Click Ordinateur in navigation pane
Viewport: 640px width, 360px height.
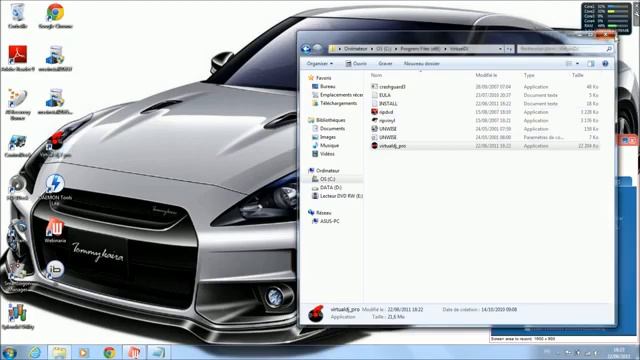(327, 171)
